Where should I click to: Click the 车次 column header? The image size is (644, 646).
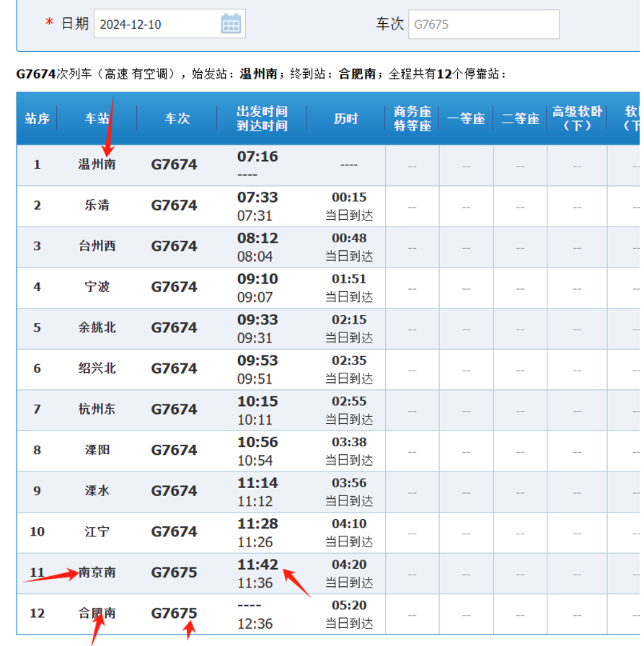point(177,119)
